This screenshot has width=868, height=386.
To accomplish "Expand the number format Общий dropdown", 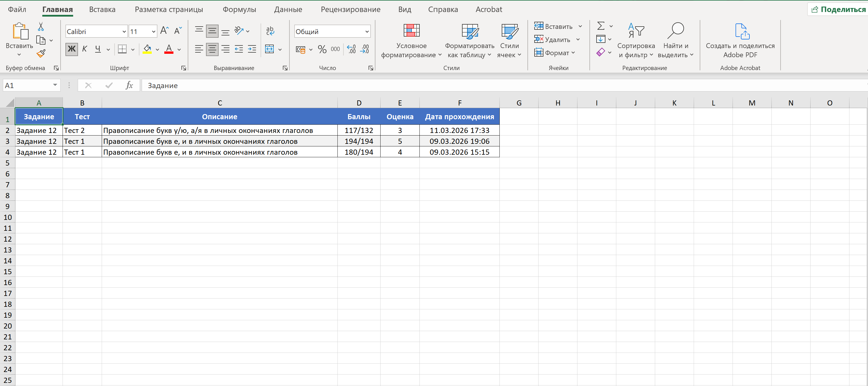I will click(367, 32).
